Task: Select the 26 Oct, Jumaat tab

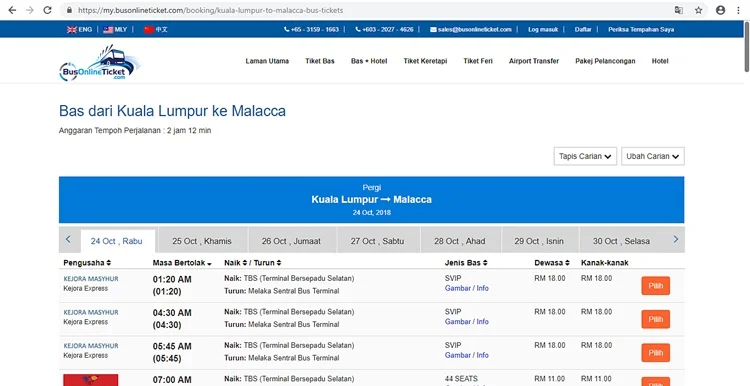Action: click(x=291, y=241)
